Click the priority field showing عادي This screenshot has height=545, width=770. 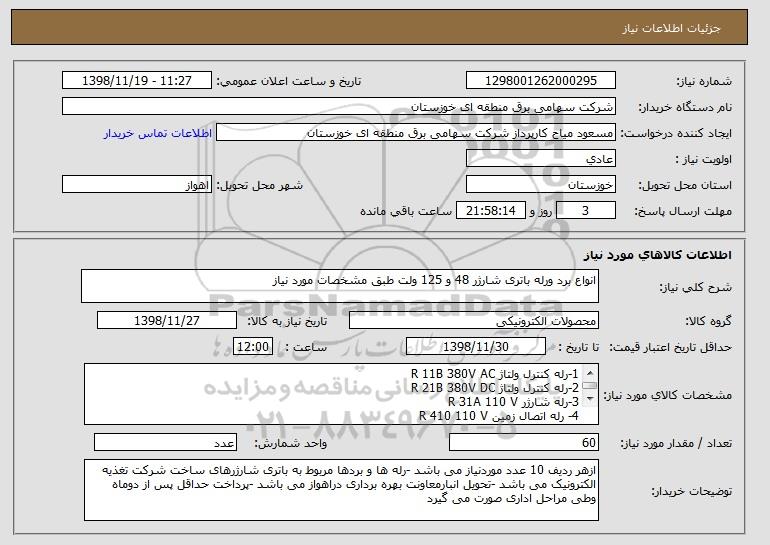pos(541,159)
